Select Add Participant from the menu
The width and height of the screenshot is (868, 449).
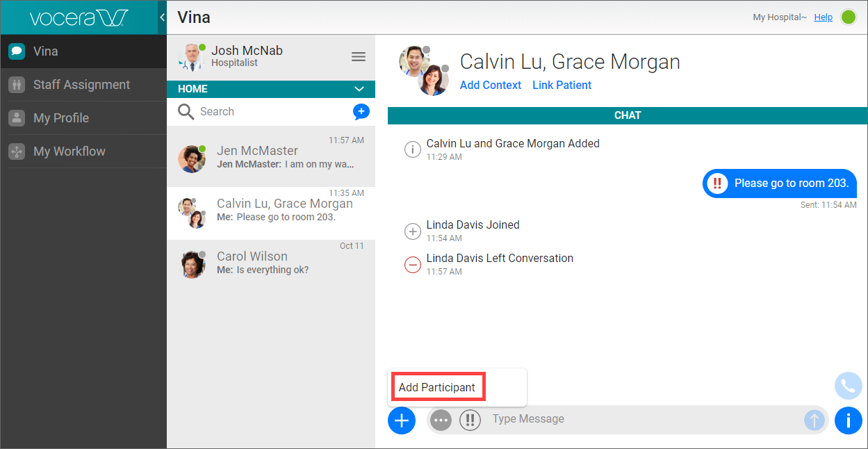pyautogui.click(x=437, y=386)
